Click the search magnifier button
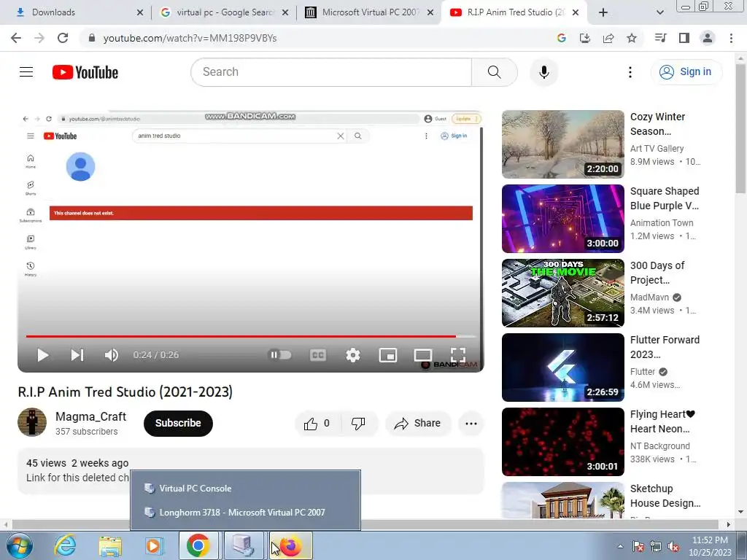 [x=495, y=72]
